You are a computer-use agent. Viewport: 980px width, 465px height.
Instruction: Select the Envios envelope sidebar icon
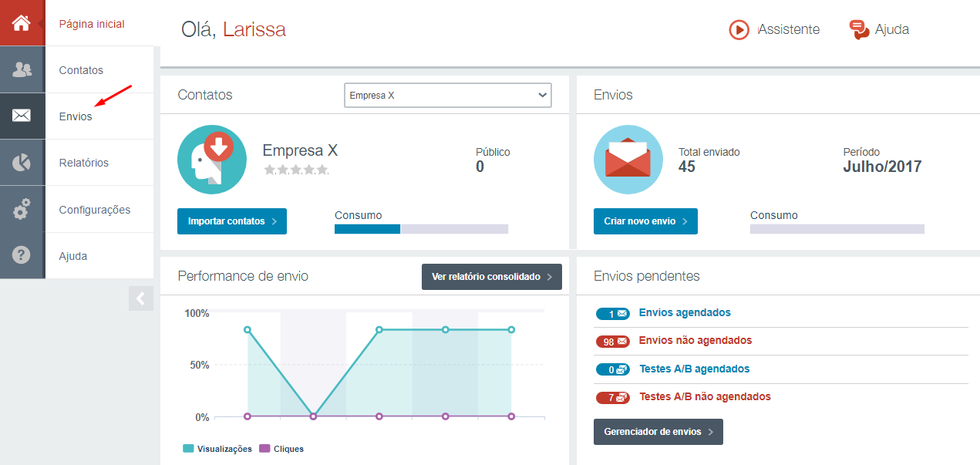point(22,116)
